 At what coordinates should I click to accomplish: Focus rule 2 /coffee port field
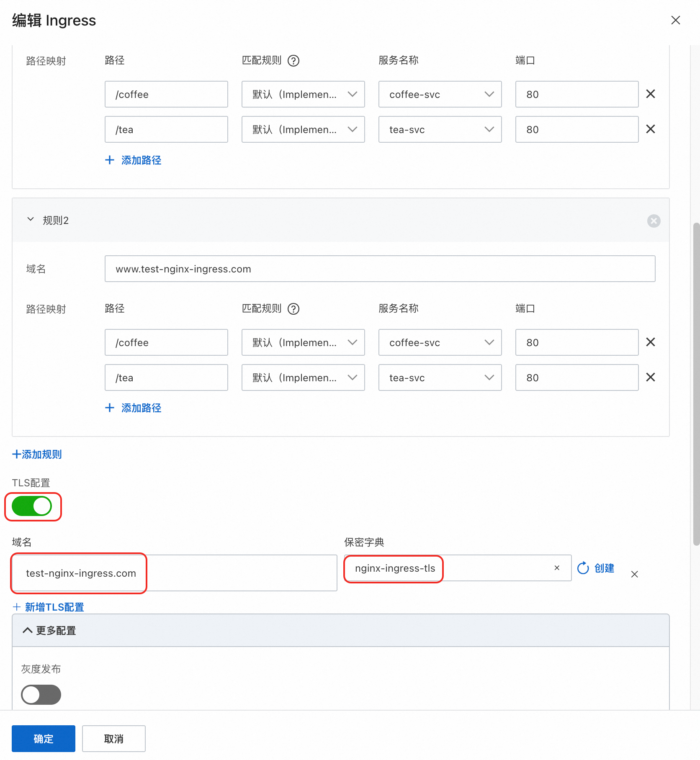click(x=577, y=342)
